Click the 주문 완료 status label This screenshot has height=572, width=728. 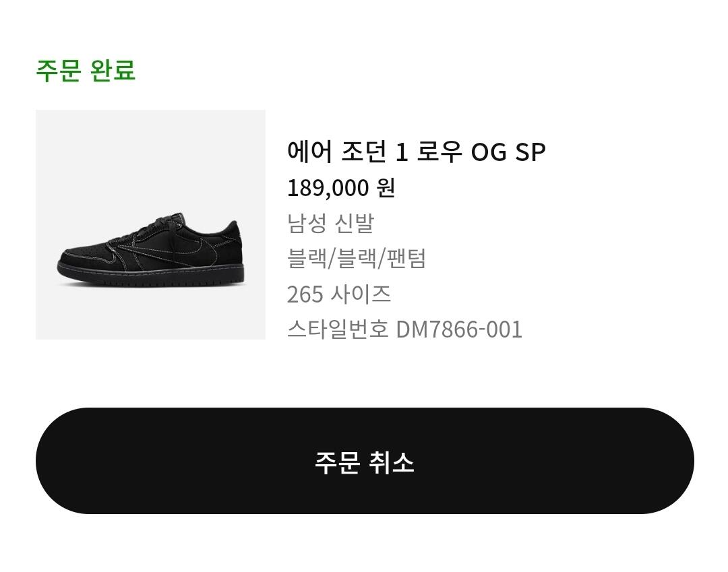point(86,70)
